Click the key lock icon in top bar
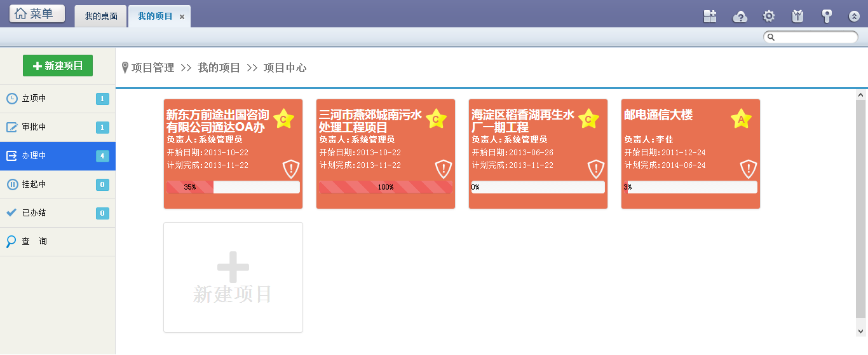 pos(827,17)
